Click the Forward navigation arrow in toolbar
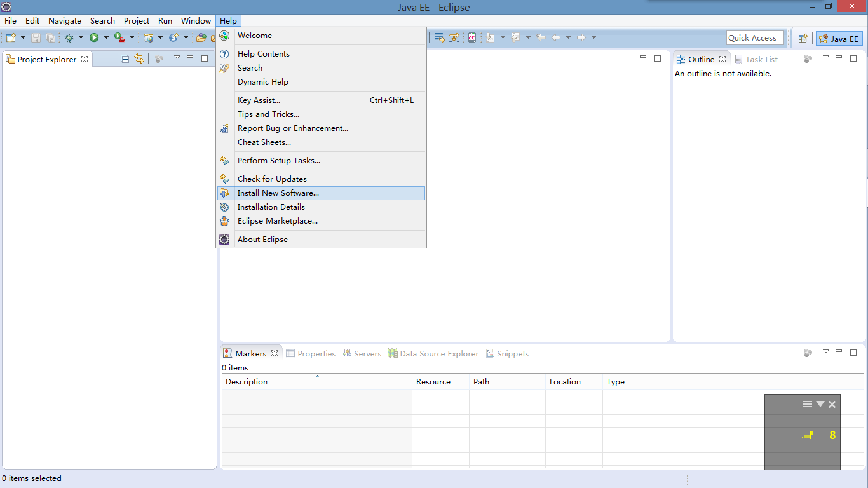This screenshot has height=488, width=868. (x=581, y=37)
